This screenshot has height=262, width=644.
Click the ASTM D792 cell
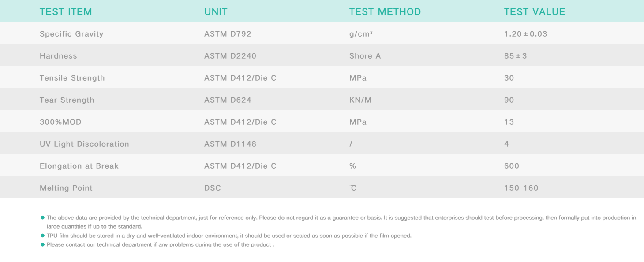pos(228,34)
